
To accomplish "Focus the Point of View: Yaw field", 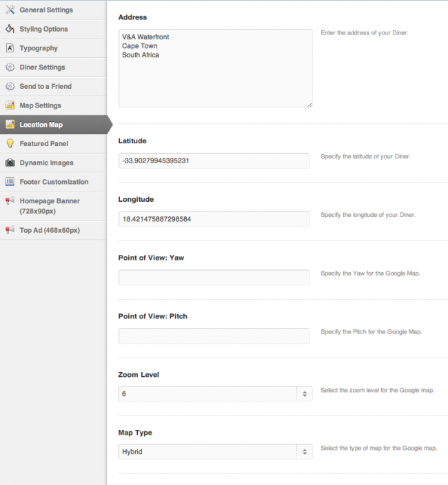I will [214, 278].
